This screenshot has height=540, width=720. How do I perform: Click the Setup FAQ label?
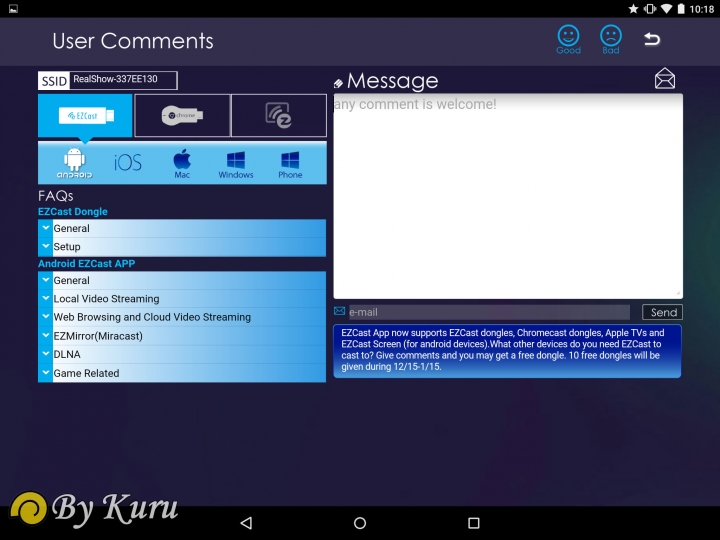67,247
